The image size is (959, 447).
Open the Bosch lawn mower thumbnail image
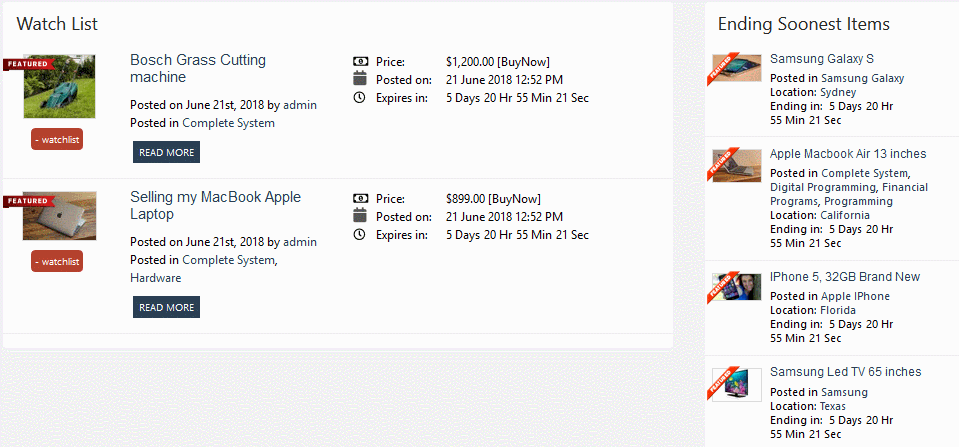(x=59, y=86)
